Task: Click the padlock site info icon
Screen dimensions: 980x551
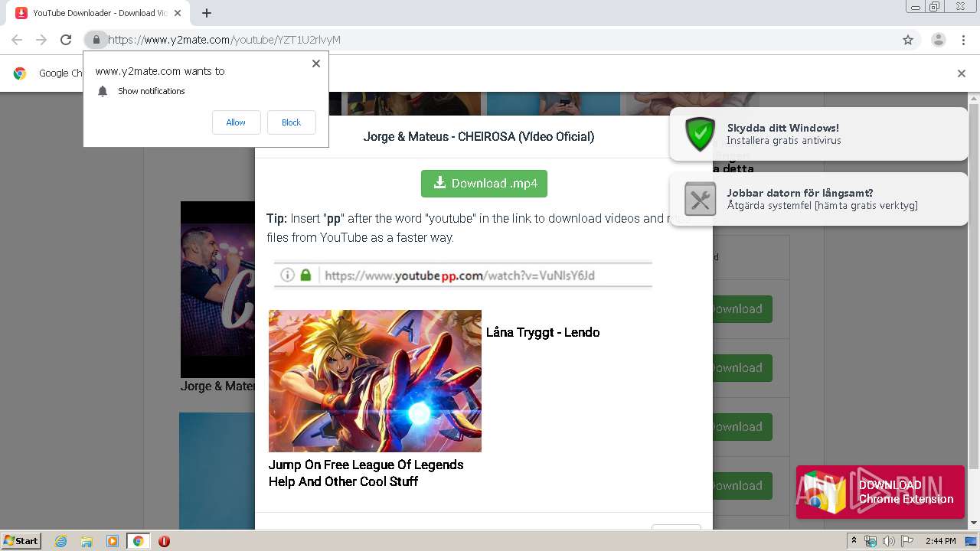Action: (x=96, y=40)
